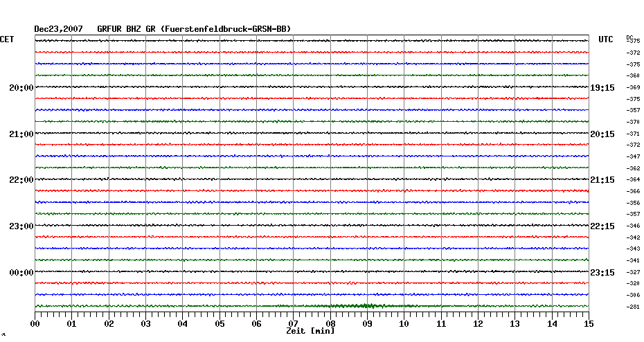Screen dimensions: 644x342
Task: Click minute tick label 12 on axis
Action: [x=478, y=324]
